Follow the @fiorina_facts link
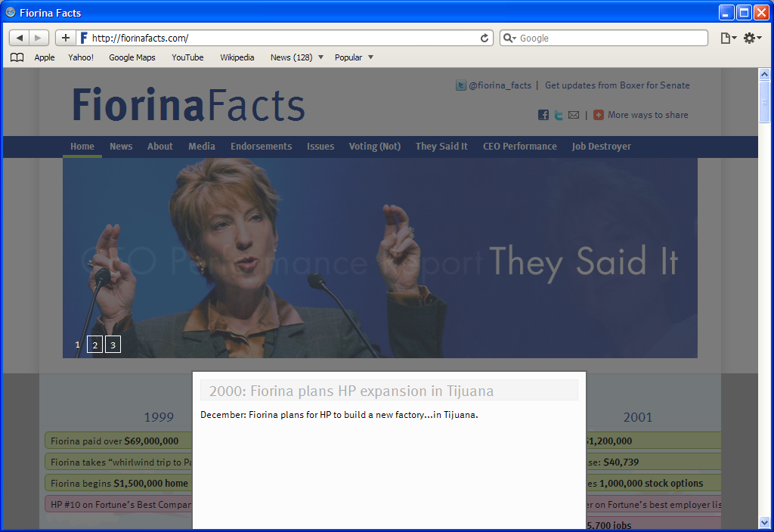Image resolution: width=774 pixels, height=532 pixels. coord(500,85)
